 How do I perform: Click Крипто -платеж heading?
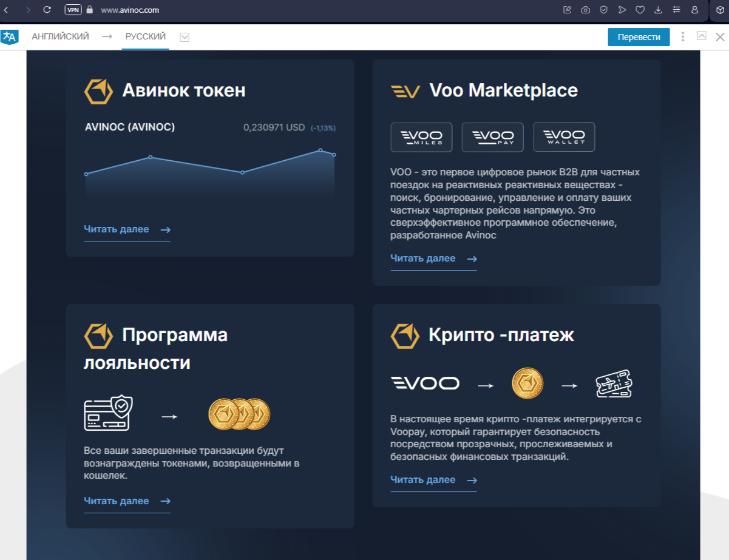point(501,335)
